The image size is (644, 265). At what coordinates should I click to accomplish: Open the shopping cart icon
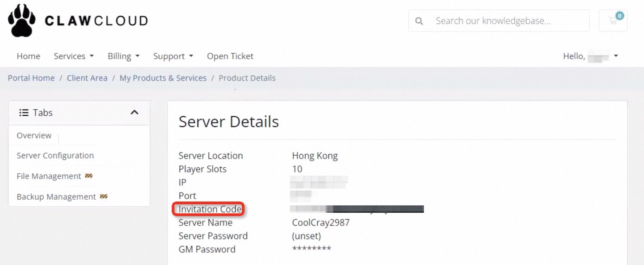click(x=613, y=21)
